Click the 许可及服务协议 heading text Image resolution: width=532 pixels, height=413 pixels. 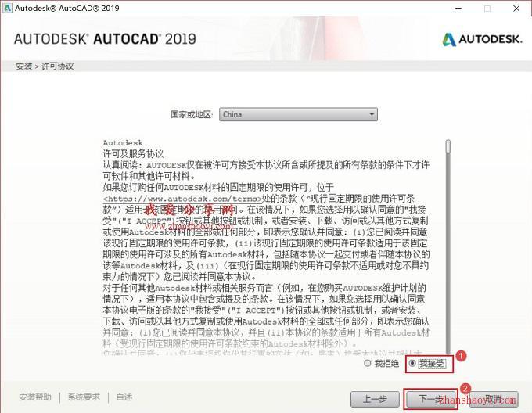(x=133, y=154)
